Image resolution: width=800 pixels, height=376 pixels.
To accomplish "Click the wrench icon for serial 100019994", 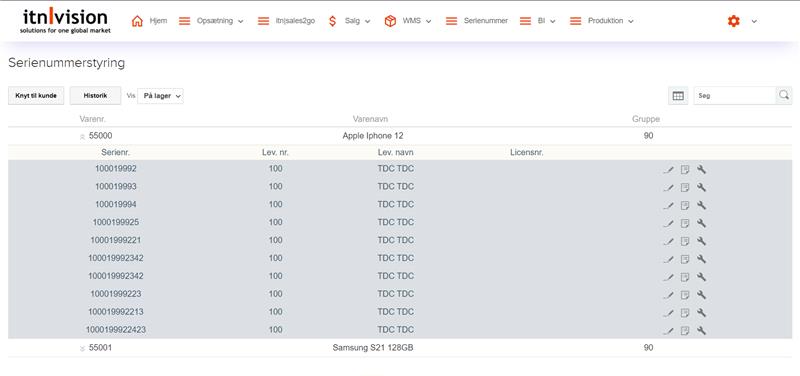I will pyautogui.click(x=702, y=205).
